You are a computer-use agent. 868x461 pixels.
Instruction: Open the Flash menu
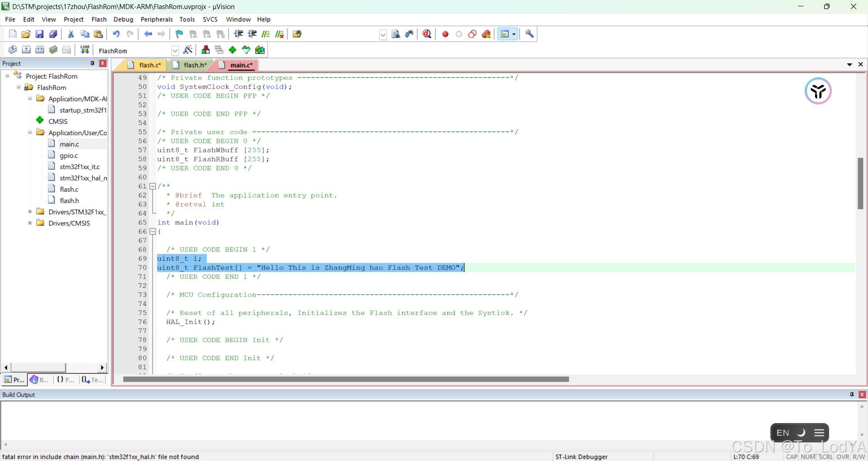99,19
